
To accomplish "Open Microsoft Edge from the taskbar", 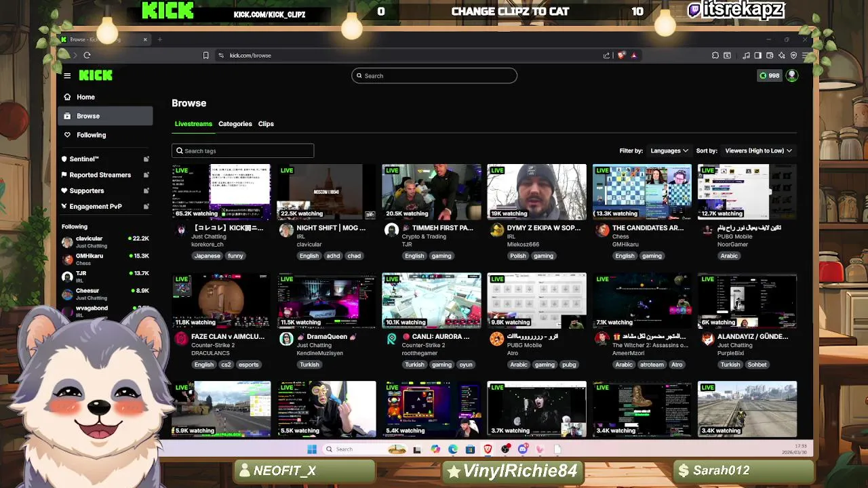I will click(x=452, y=449).
